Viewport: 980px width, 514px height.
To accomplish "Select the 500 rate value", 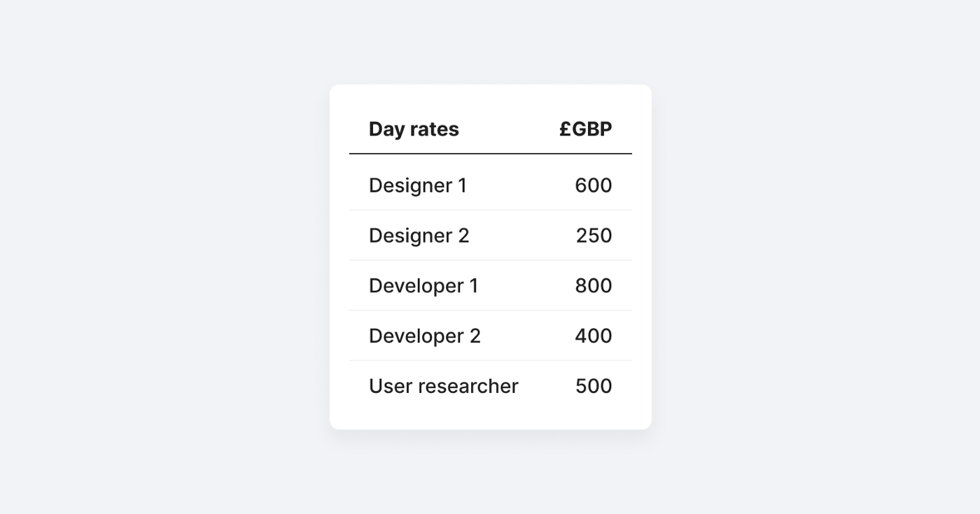I will click(593, 387).
